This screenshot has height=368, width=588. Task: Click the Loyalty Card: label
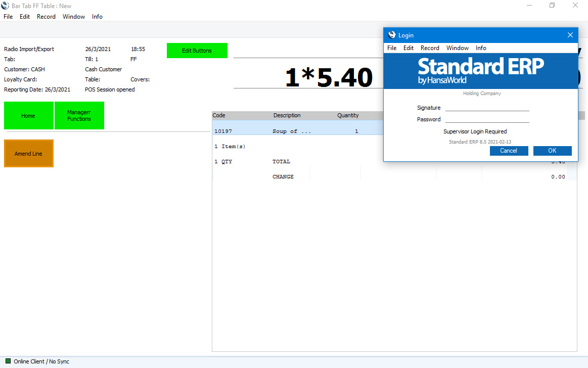(21, 79)
